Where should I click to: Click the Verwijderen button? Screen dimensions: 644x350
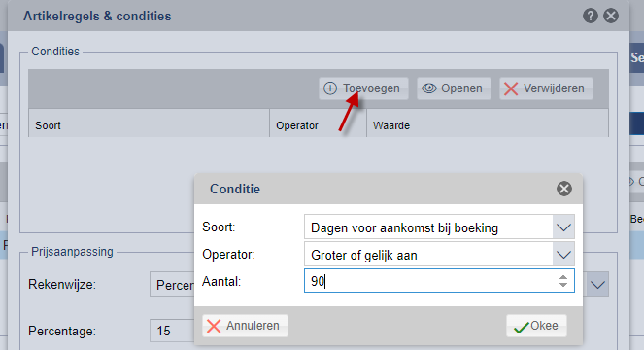pos(546,88)
